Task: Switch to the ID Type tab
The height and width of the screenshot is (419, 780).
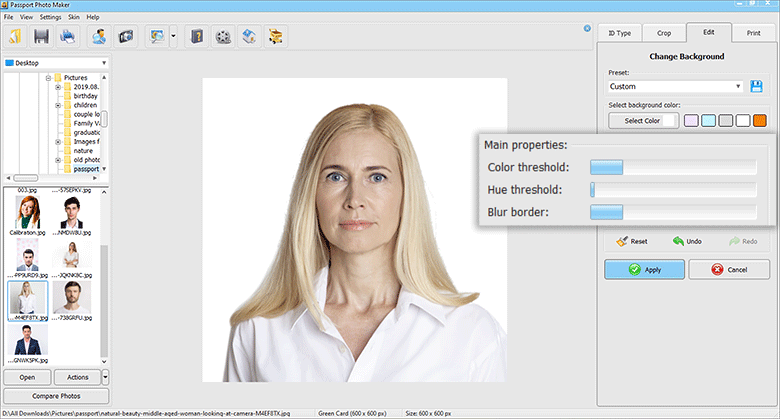Action: pos(619,33)
